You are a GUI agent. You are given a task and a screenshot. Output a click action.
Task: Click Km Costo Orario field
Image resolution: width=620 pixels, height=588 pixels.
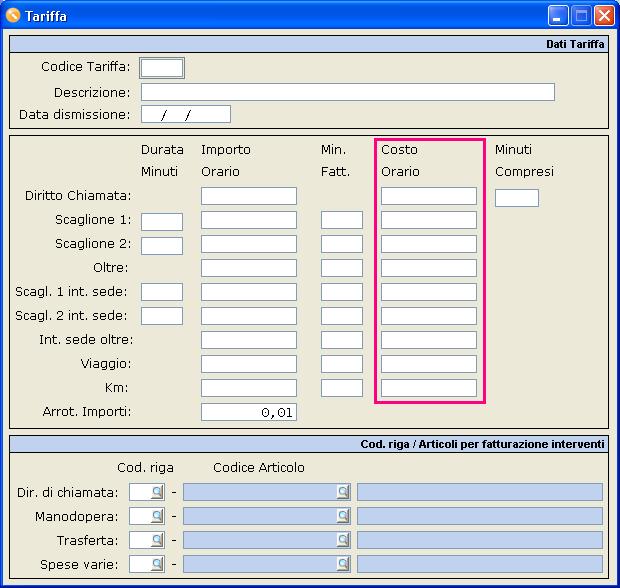(x=429, y=388)
